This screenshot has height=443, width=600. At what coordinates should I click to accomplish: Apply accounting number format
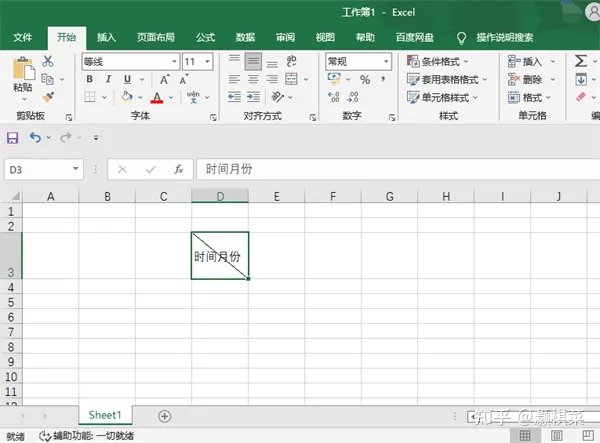pyautogui.click(x=334, y=79)
